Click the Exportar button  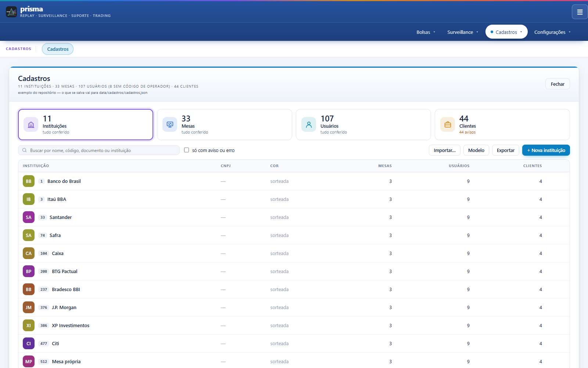tap(506, 150)
